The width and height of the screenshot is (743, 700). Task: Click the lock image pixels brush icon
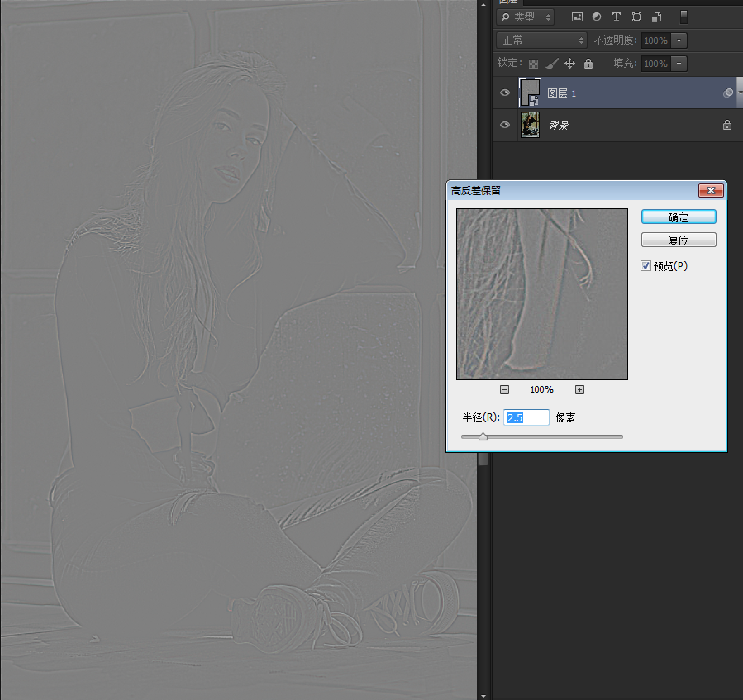point(552,64)
